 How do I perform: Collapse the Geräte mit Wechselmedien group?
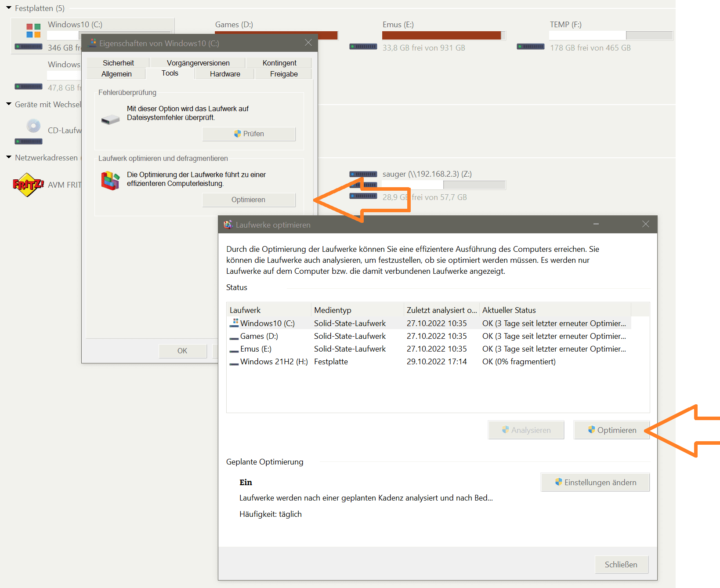click(9, 104)
